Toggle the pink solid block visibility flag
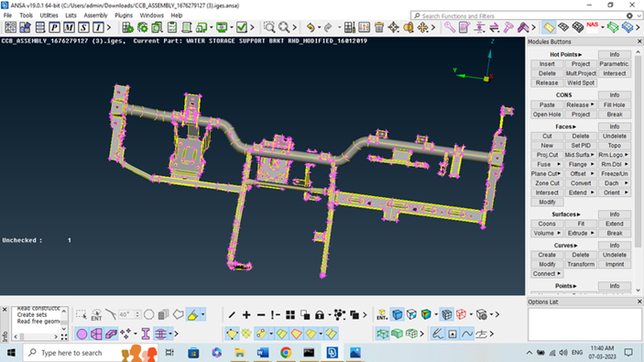The width and height of the screenshot is (644, 362). click(x=112, y=334)
